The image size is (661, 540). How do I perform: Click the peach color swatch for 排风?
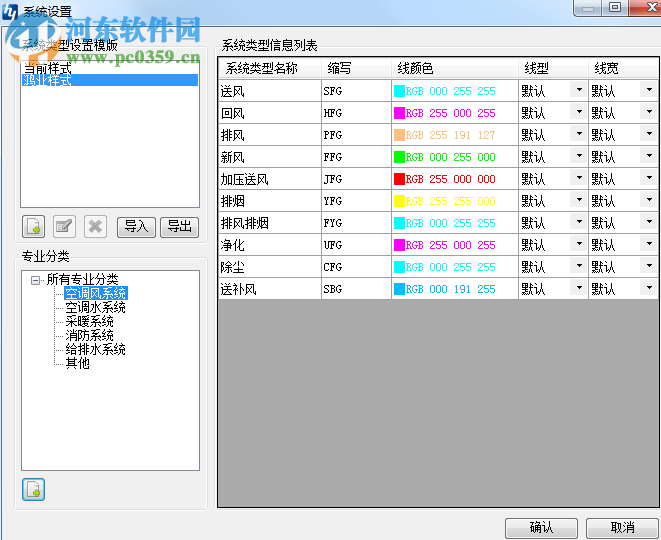click(399, 135)
